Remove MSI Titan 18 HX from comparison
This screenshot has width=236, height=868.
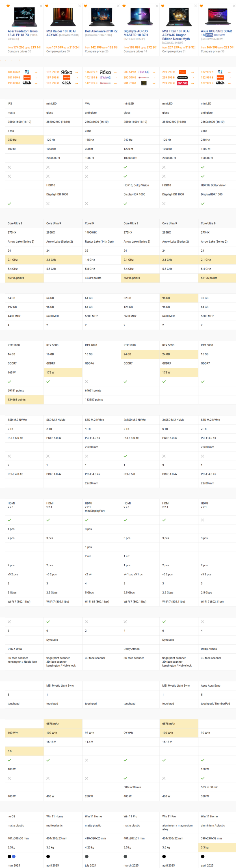click(196, 6)
